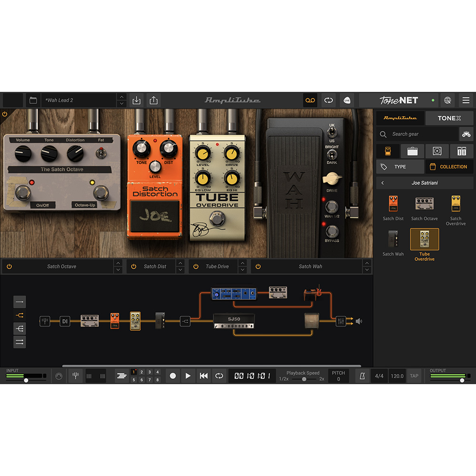Open the hamburger main menu
476x476 pixels.
click(x=466, y=100)
